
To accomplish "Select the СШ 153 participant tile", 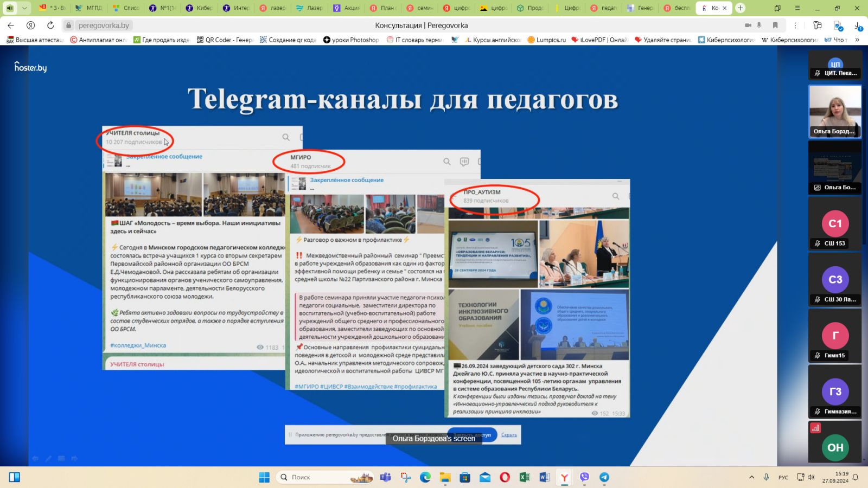I will tap(835, 223).
